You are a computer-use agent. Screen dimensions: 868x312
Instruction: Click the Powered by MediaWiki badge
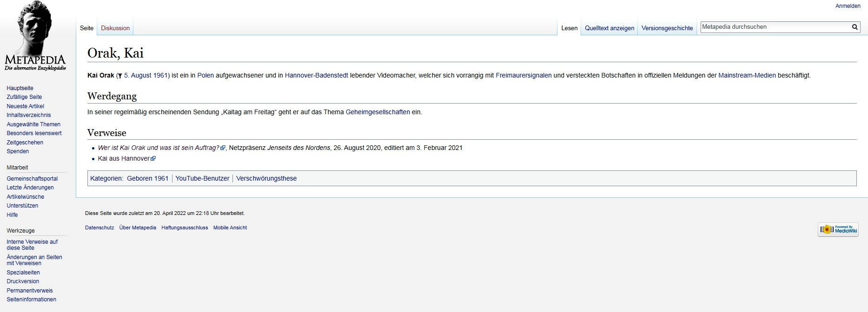[838, 229]
